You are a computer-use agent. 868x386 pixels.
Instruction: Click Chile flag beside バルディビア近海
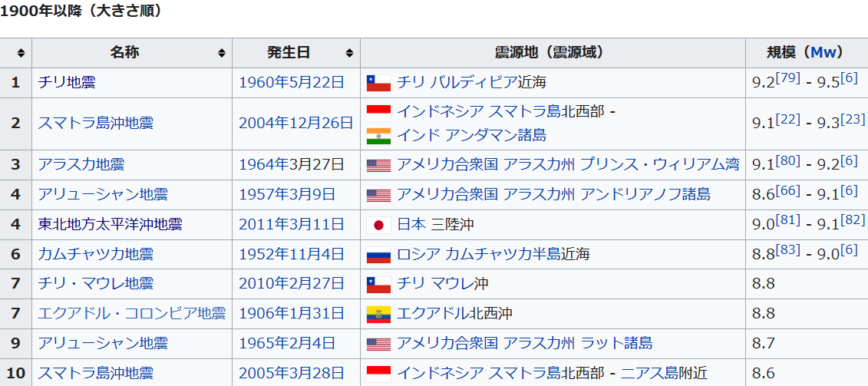(x=378, y=83)
